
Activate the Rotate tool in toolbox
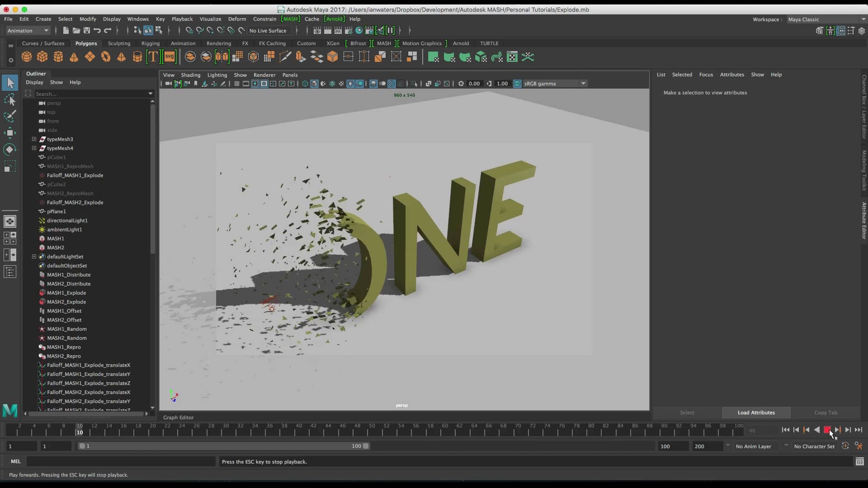coord(10,150)
